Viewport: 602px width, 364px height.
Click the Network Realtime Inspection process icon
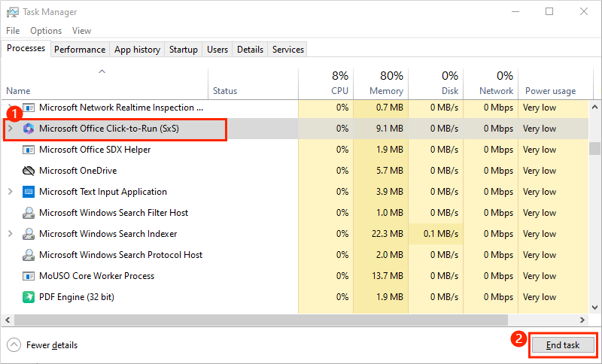coord(29,108)
